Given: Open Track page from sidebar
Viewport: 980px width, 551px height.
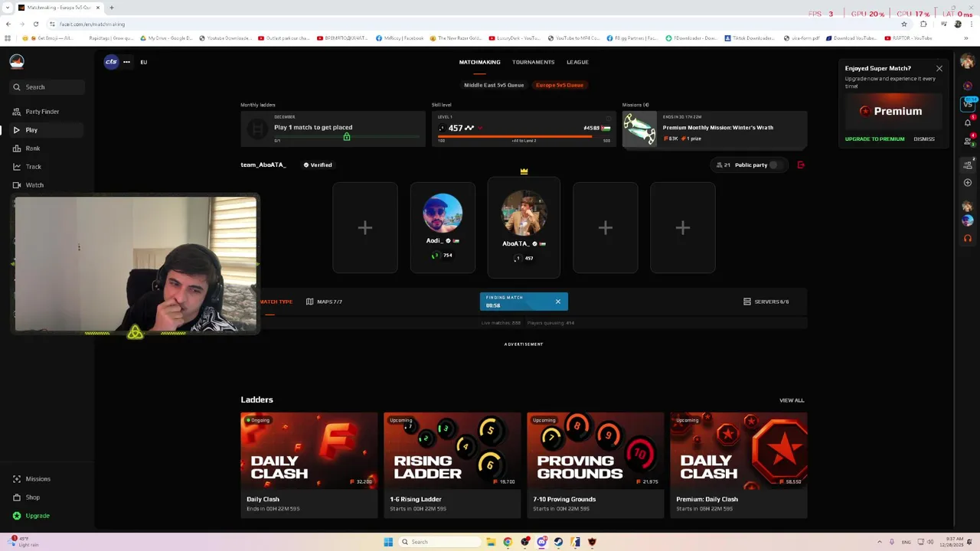Looking at the screenshot, I should coord(28,167).
